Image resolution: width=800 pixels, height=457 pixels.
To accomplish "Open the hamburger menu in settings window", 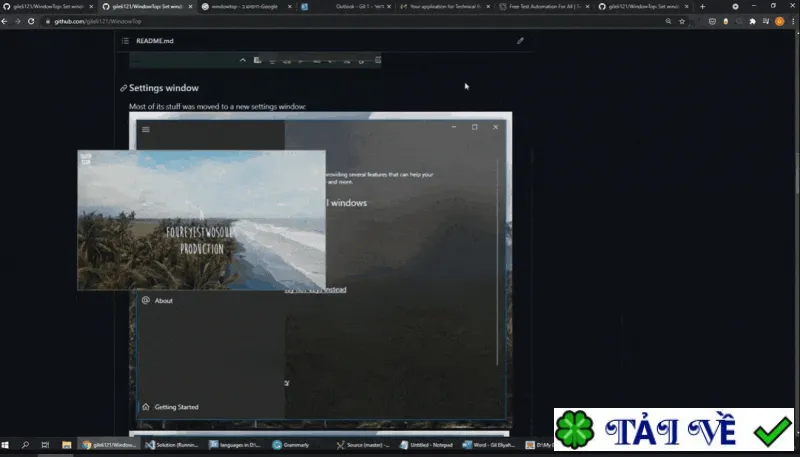I will click(146, 130).
